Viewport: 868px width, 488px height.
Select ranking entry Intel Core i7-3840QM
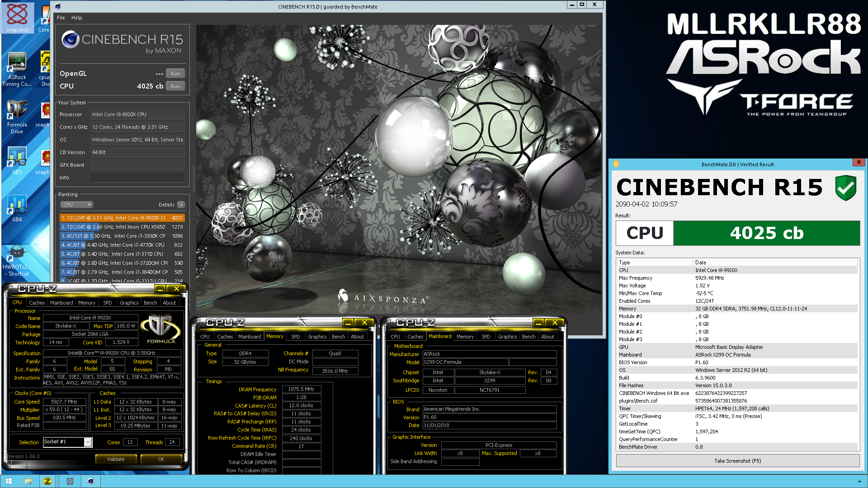click(122, 272)
